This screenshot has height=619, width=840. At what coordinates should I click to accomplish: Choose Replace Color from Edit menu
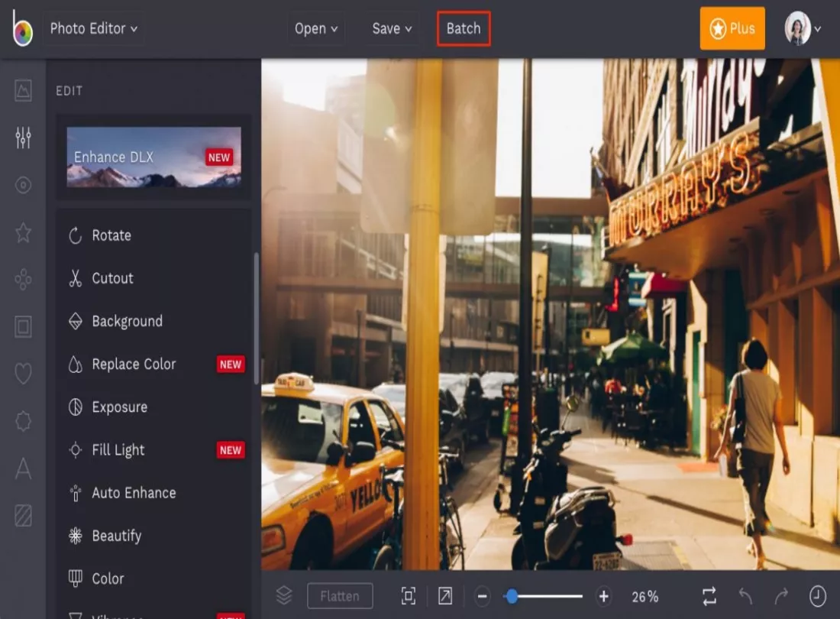[x=134, y=365]
